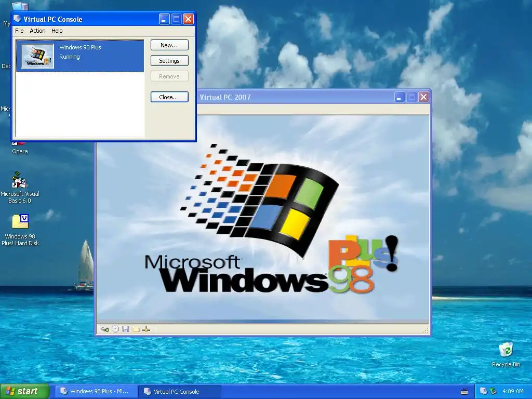Open the Help menu in Virtual PC Console
532x399 pixels.
(x=57, y=31)
